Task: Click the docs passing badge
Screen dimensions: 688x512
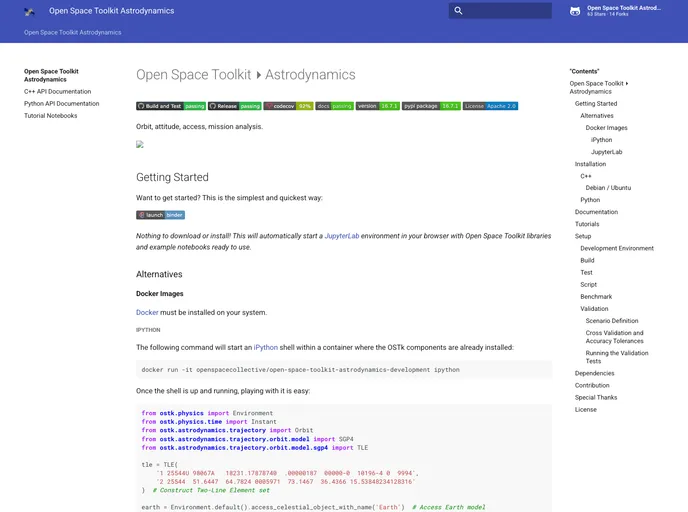Action: click(x=334, y=106)
